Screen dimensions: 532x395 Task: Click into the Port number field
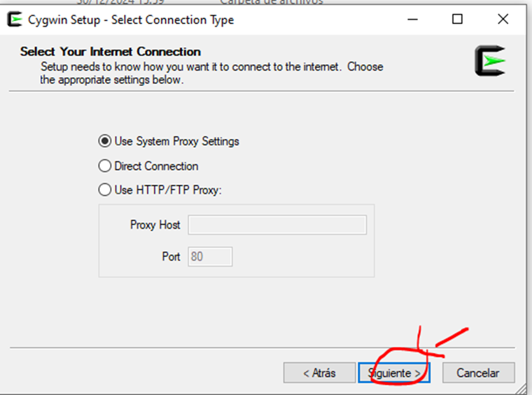(x=210, y=257)
